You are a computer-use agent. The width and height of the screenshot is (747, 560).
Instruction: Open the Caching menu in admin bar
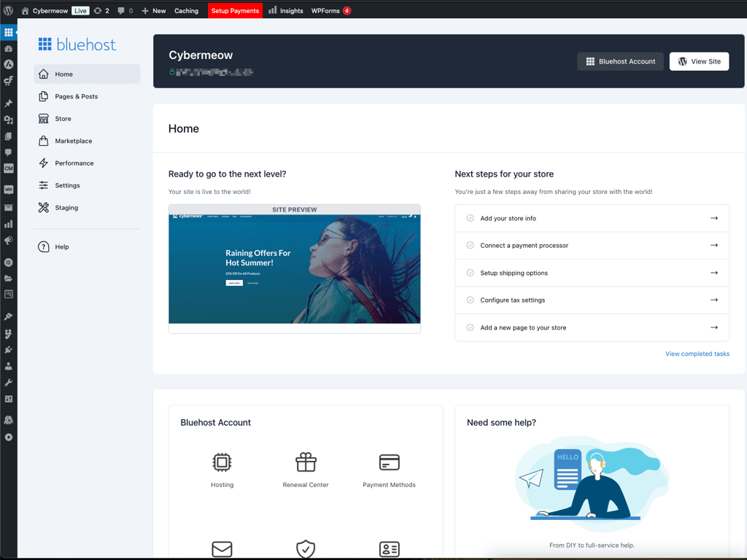(x=186, y=10)
